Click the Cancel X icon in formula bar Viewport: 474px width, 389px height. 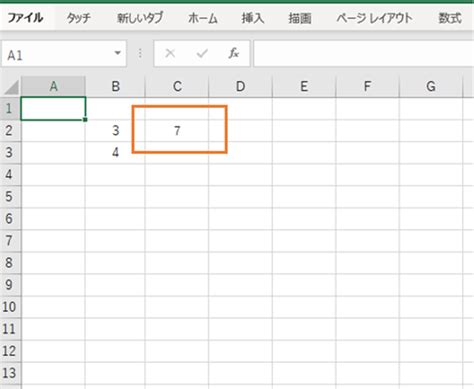(170, 53)
